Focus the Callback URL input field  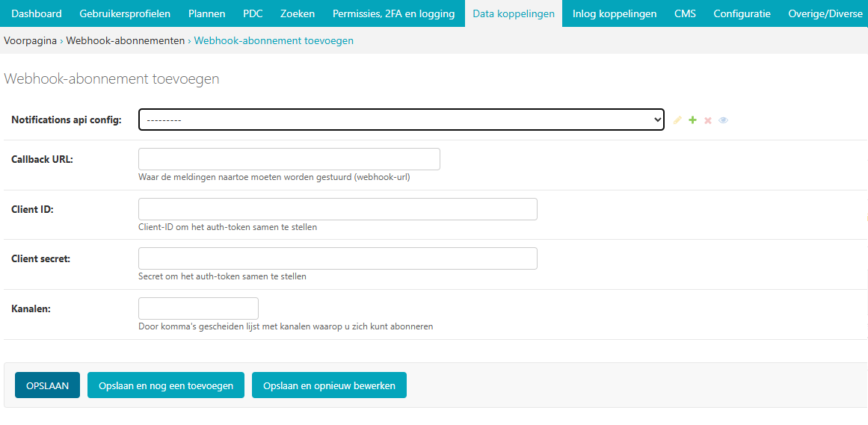pyautogui.click(x=289, y=159)
